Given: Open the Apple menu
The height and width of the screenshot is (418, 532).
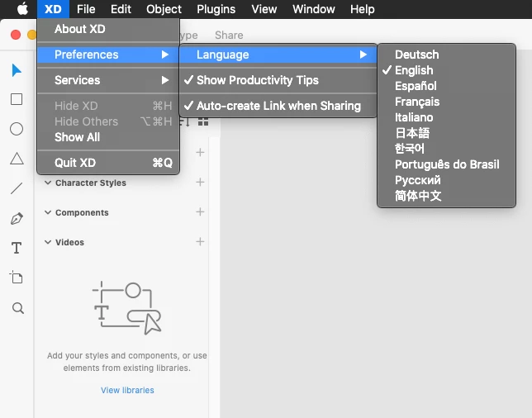Looking at the screenshot, I should (22, 9).
